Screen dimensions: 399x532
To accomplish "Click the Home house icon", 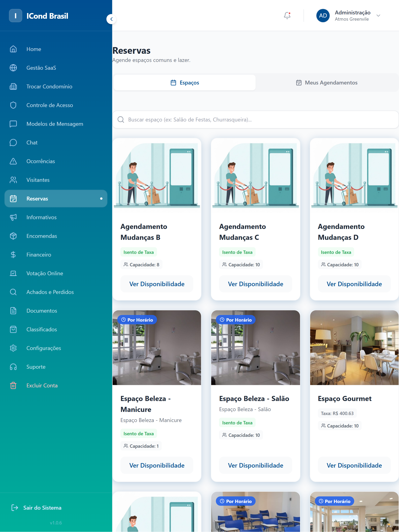I will pyautogui.click(x=13, y=49).
